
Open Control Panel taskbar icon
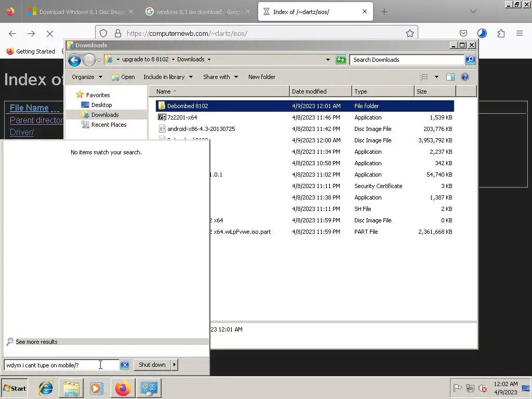149,388
